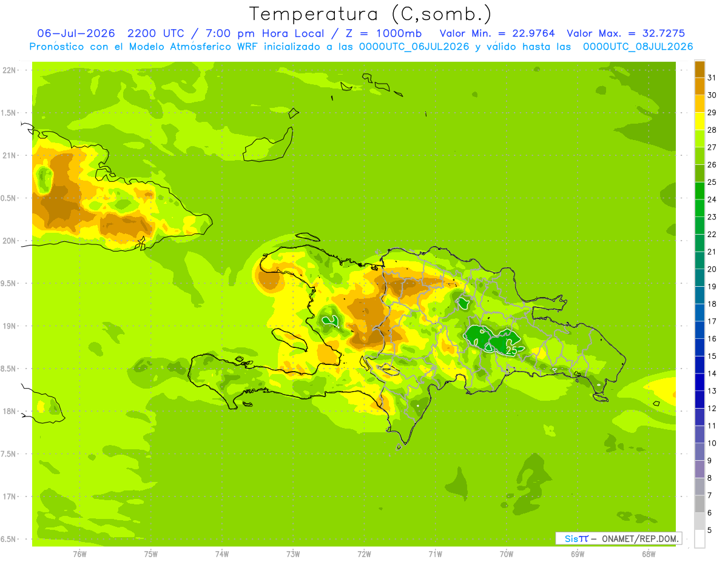This screenshot has height=562, width=728.
Task: Click the '20N' latitude label
Action: (9, 241)
